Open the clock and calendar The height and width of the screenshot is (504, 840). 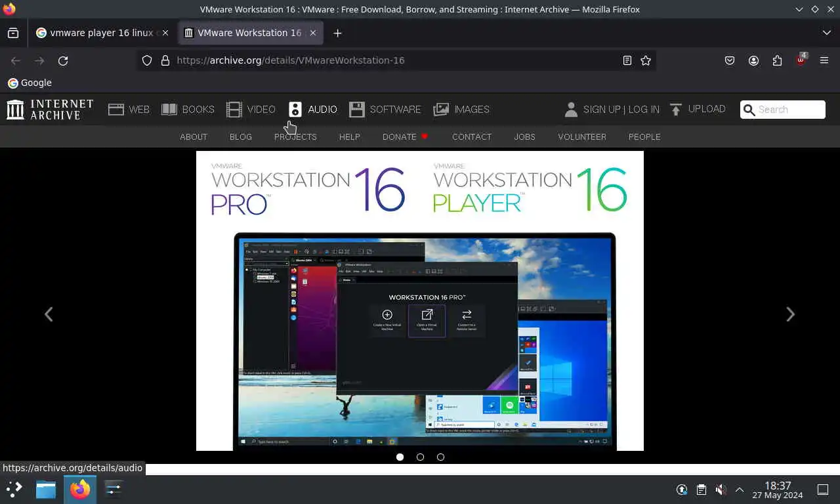778,490
